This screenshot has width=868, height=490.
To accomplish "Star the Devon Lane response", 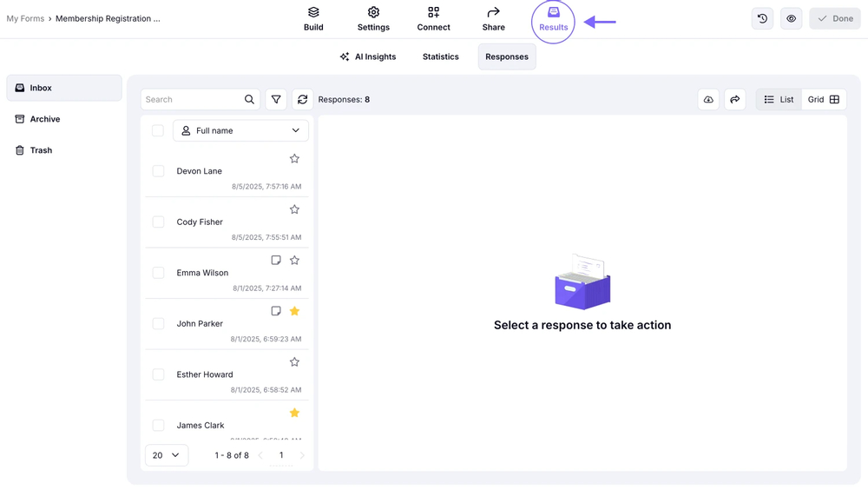I will tap(294, 158).
